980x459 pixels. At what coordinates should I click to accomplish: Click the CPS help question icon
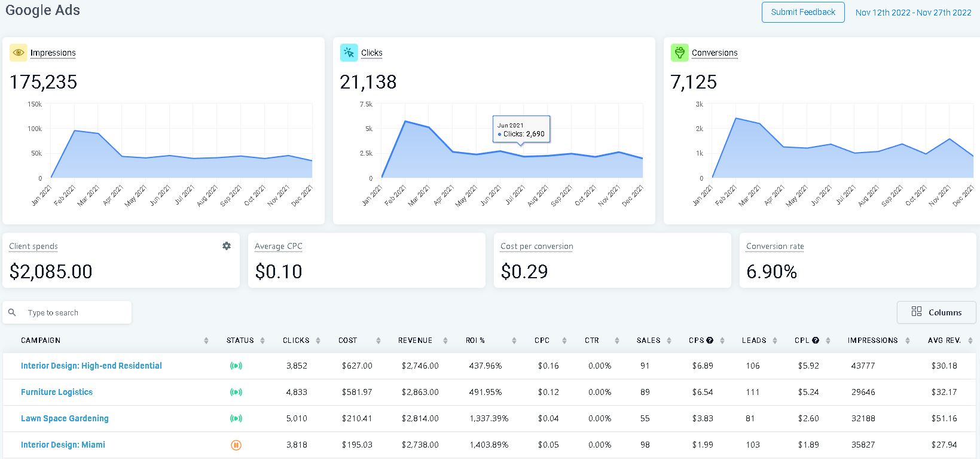(x=710, y=340)
